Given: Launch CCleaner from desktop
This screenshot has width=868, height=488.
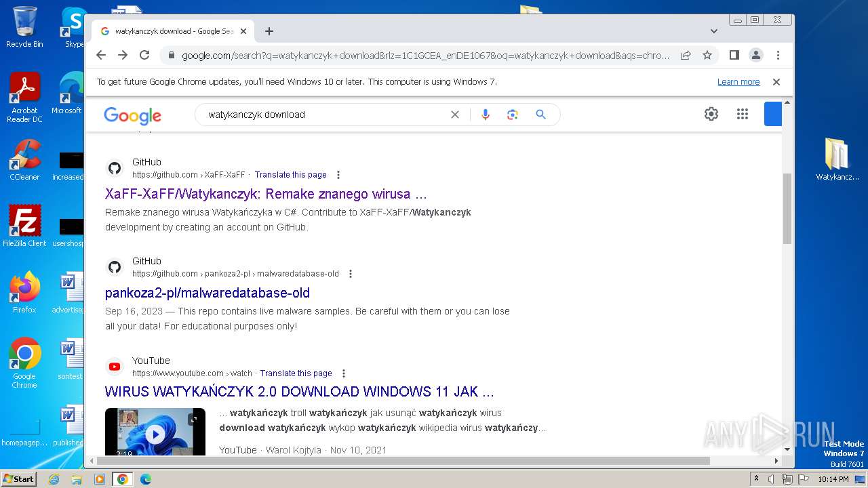Looking at the screenshot, I should coord(24,160).
